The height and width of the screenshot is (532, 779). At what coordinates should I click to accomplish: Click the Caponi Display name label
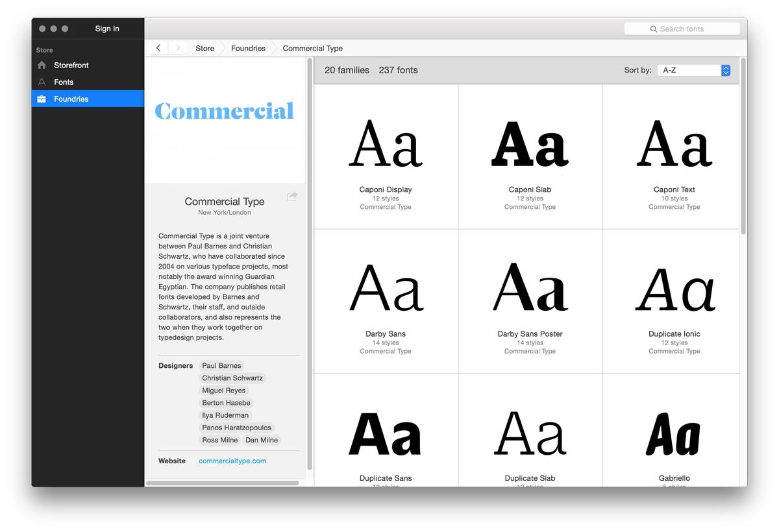click(386, 189)
